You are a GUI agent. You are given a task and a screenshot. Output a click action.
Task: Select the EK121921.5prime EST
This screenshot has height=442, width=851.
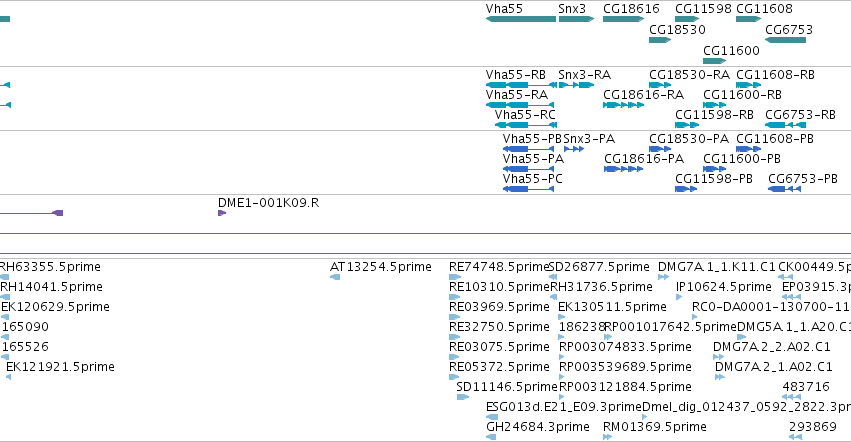tap(8, 377)
